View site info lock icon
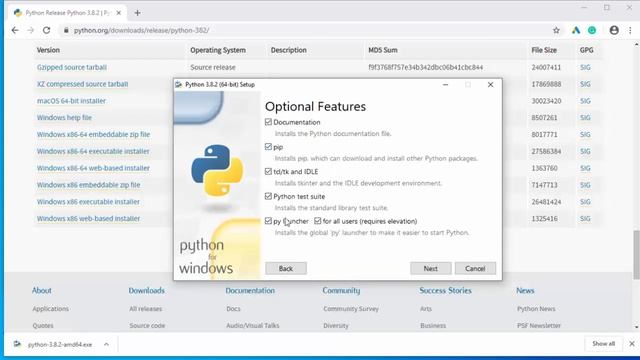 66,30
